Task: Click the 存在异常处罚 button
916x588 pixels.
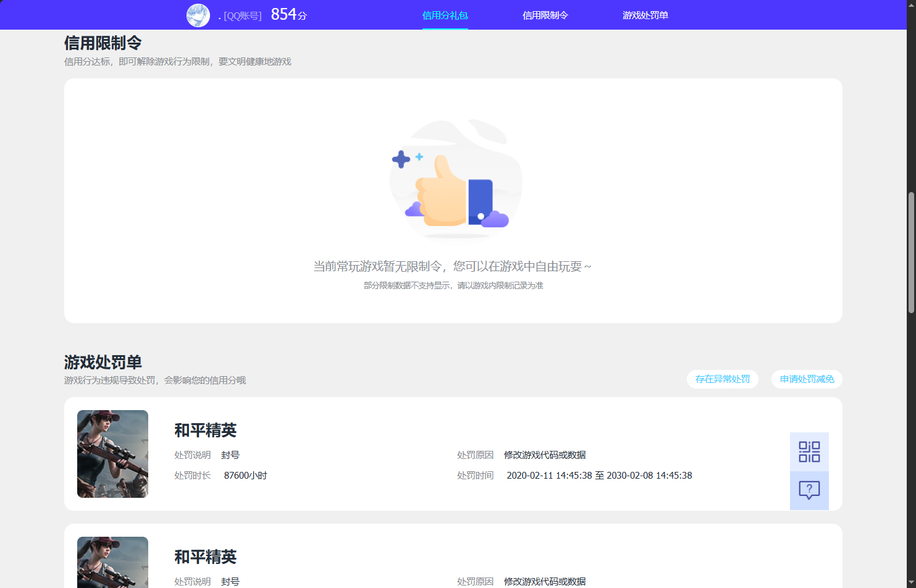Action: [723, 379]
